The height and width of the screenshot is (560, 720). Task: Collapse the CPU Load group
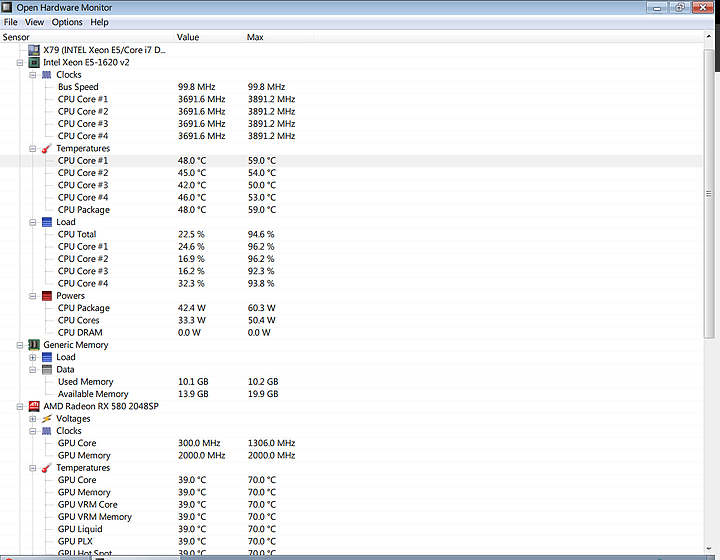coord(33,222)
